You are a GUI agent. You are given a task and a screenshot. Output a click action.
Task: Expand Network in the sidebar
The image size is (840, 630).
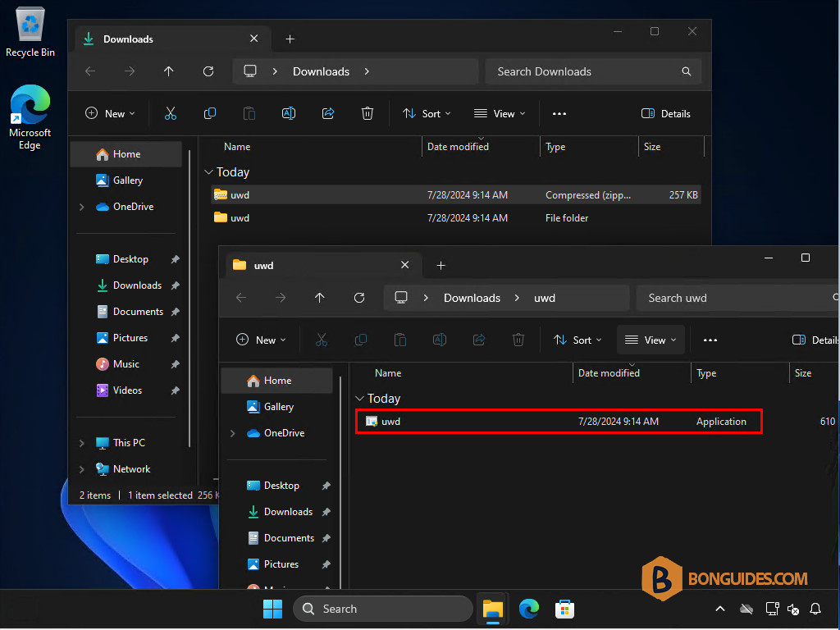(82, 469)
